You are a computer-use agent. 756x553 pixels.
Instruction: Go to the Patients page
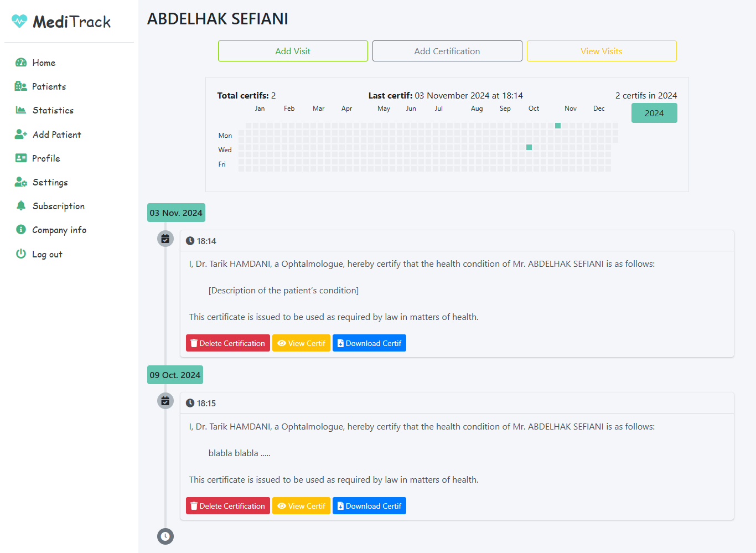point(49,86)
